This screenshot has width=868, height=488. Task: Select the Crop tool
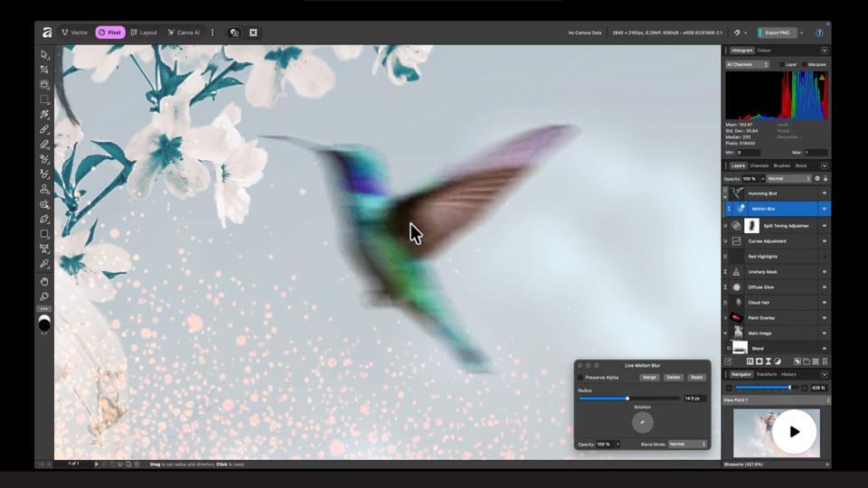[x=44, y=70]
